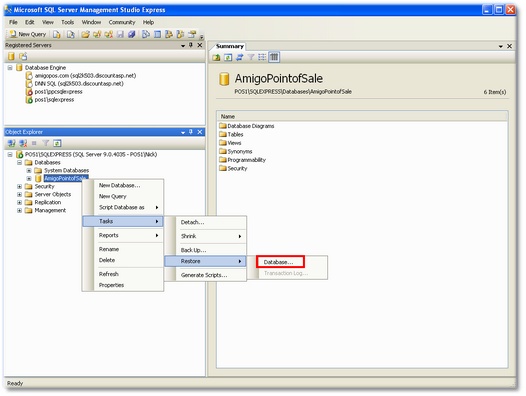Click the Up folder icon in Summary toolbar
This screenshot has height=396, width=526.
point(216,57)
